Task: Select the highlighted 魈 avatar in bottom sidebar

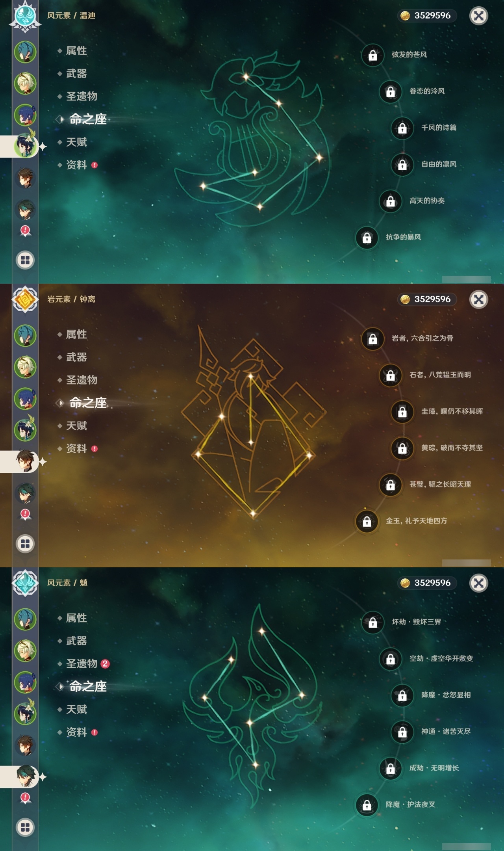Action: 26,776
